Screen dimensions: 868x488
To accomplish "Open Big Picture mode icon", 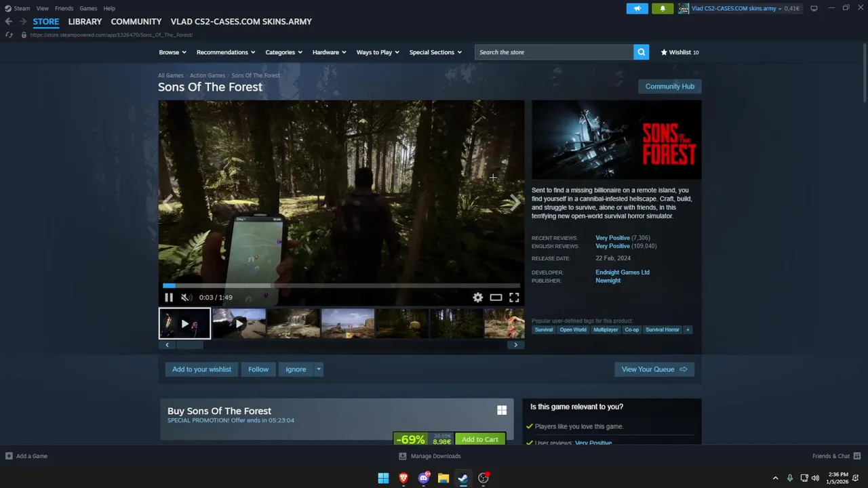I will pos(814,8).
